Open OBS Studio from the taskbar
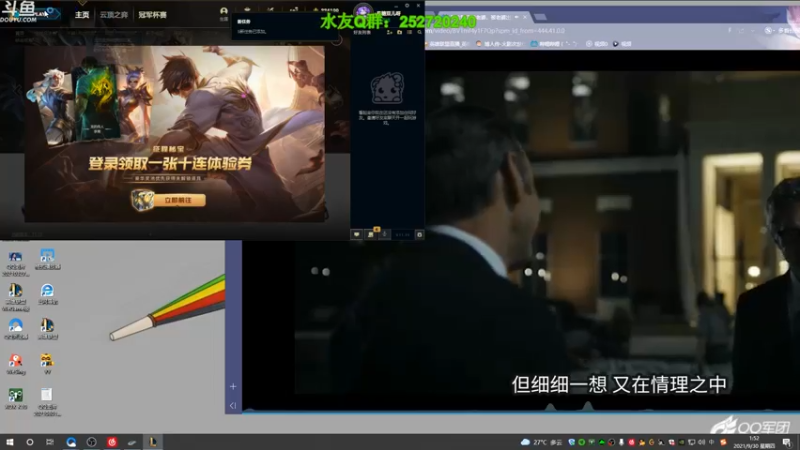800x450 pixels. pyautogui.click(x=91, y=442)
